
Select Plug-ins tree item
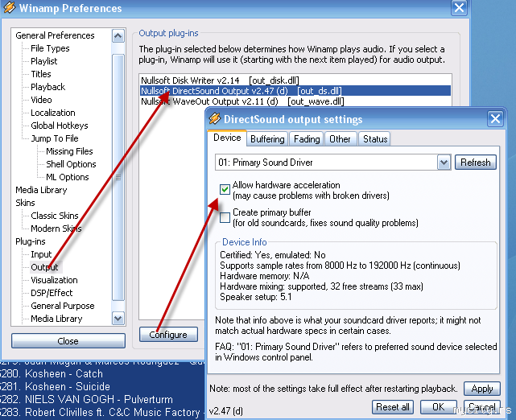(31, 241)
